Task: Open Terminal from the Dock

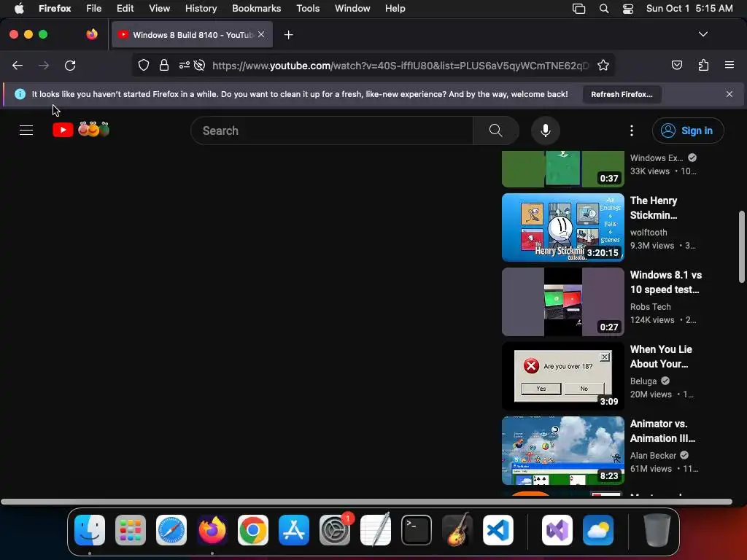Action: [x=417, y=530]
